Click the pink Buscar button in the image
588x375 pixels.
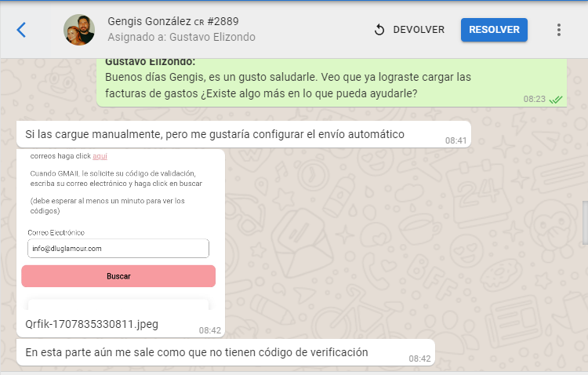[x=118, y=276]
